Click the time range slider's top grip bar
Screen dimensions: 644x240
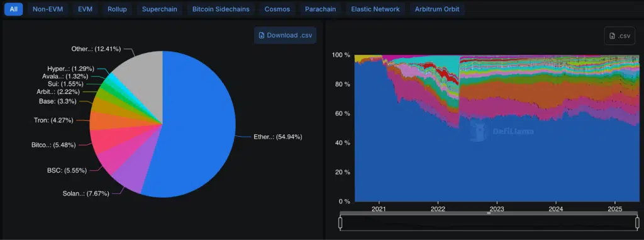pos(489,214)
